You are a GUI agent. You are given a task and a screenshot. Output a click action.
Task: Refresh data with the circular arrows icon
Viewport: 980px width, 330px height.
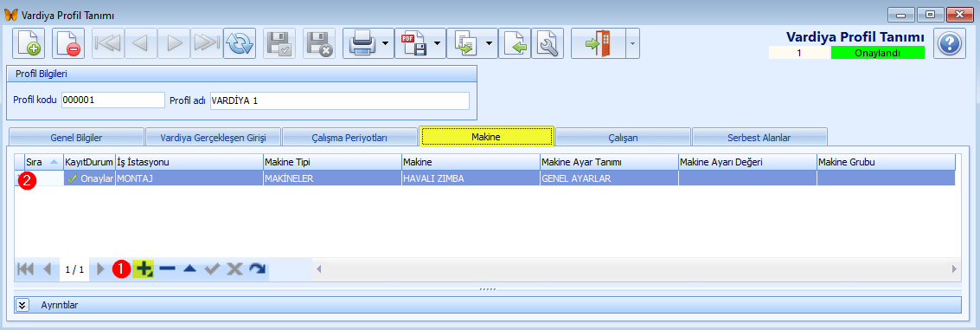(240, 44)
